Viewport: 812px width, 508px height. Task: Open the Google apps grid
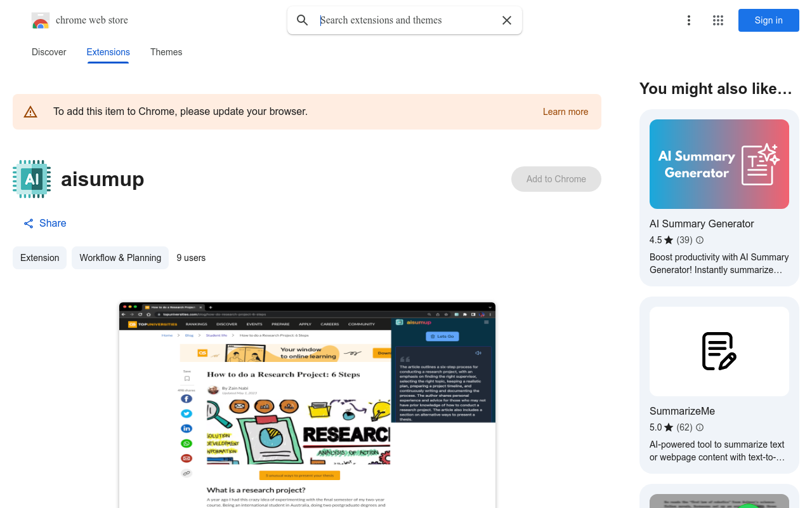(718, 20)
